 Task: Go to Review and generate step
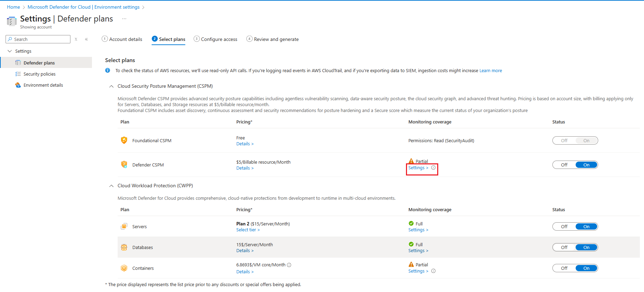[x=273, y=39]
